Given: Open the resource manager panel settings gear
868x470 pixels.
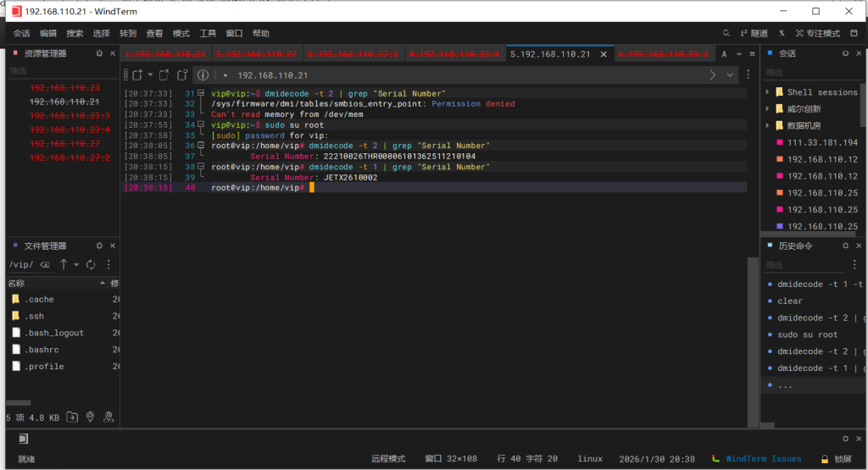Looking at the screenshot, I should pyautogui.click(x=99, y=53).
